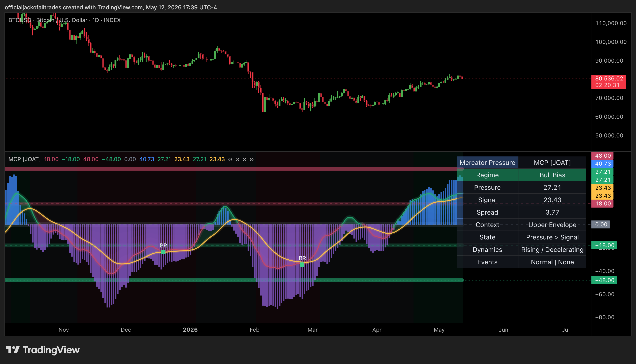Click the green −18.00 value in indicator legend
This screenshot has width=636, height=364.
[x=71, y=159]
